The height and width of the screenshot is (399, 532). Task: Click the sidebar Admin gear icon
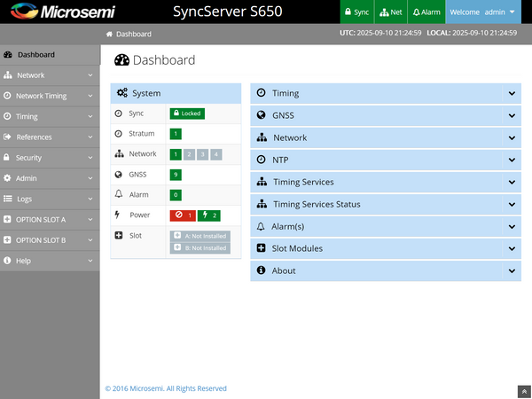click(7, 178)
